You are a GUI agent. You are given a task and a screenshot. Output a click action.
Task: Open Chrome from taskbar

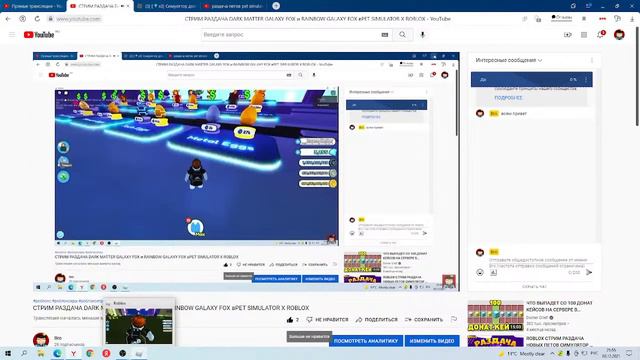coord(90,353)
